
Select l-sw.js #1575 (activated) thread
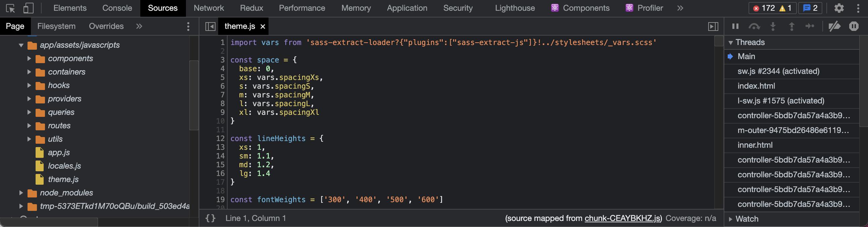click(x=792, y=101)
